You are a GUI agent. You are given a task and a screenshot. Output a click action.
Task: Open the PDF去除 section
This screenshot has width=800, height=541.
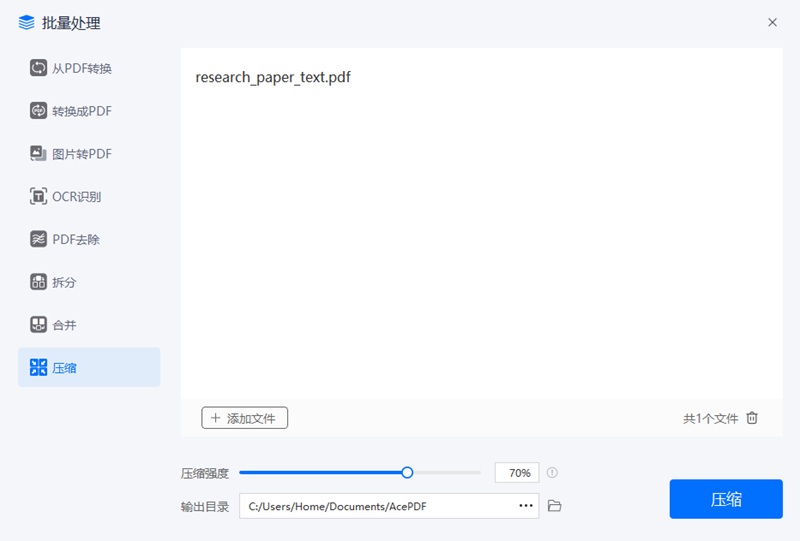(x=89, y=239)
